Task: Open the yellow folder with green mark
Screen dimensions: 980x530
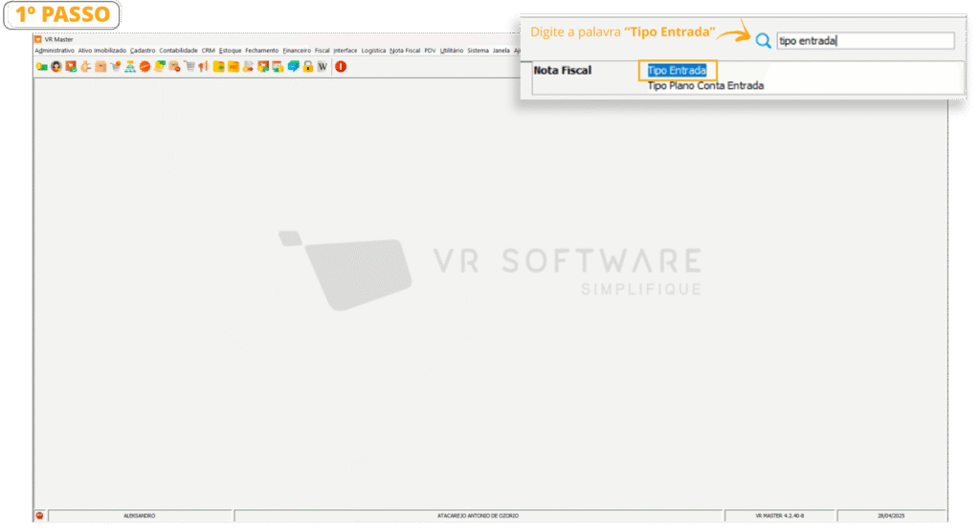Action: coord(219,67)
